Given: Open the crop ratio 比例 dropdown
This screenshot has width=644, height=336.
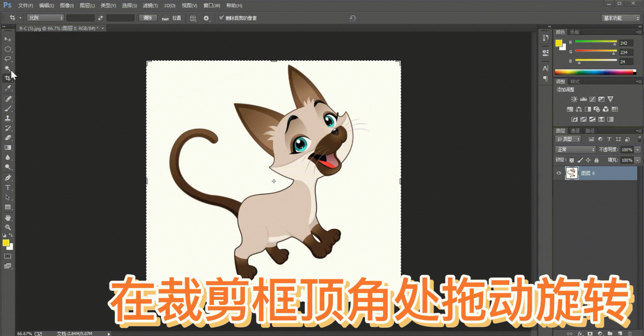Looking at the screenshot, I should [45, 18].
